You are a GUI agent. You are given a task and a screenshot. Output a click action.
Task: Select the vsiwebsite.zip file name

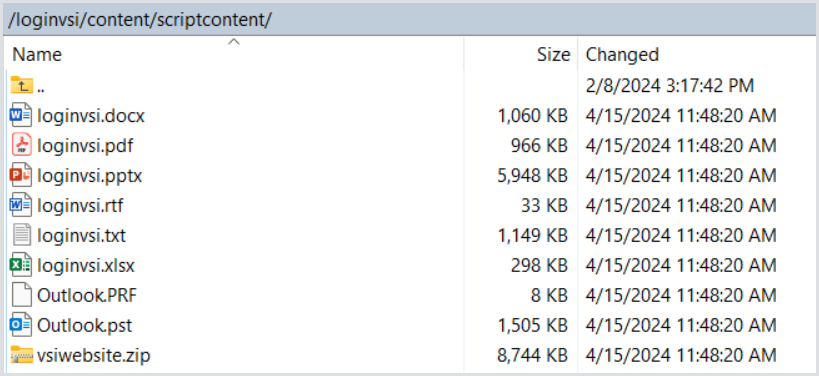click(93, 356)
